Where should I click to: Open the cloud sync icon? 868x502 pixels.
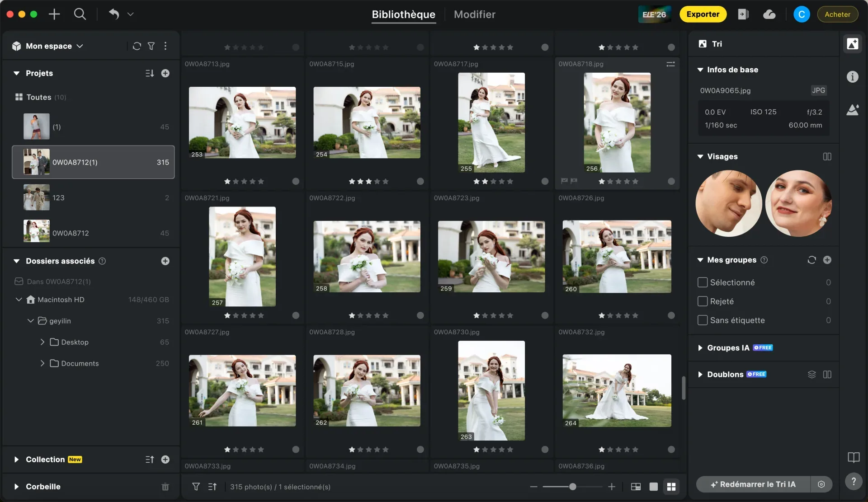(x=769, y=14)
